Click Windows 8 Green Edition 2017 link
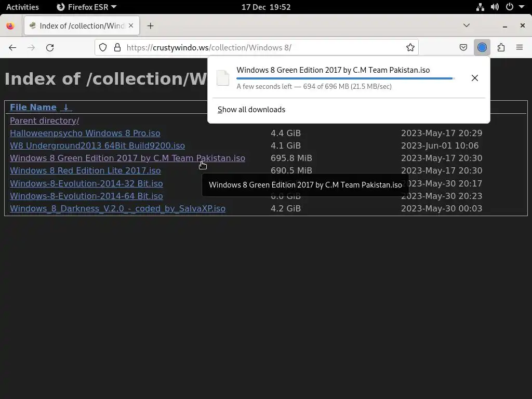The width and height of the screenshot is (532, 399). click(x=128, y=158)
